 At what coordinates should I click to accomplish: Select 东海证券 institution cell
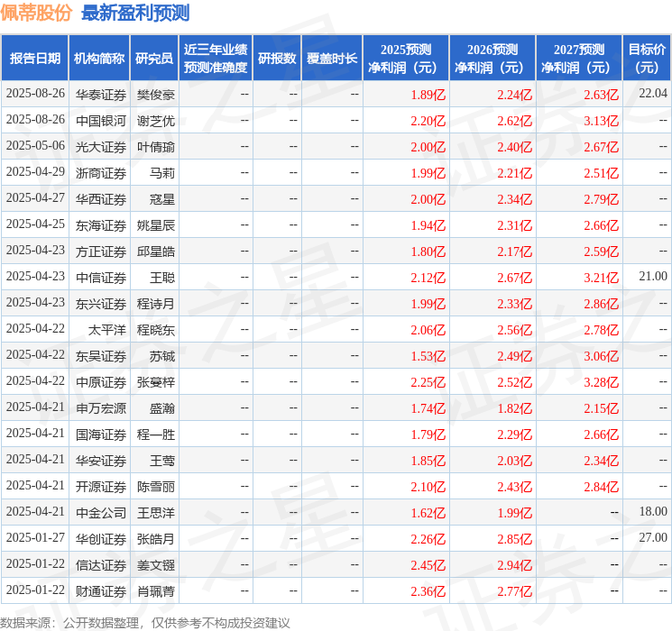tap(101, 225)
